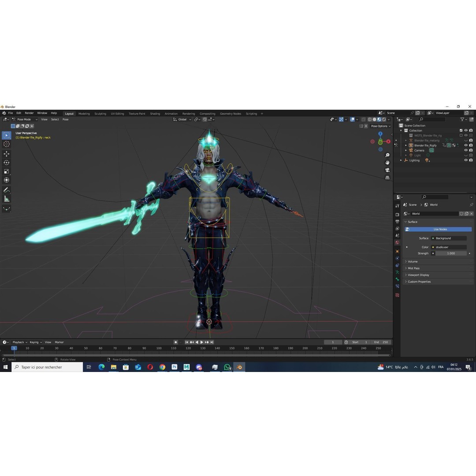476x476 pixels.
Task: Activate the Rotate tool
Action: [6, 163]
